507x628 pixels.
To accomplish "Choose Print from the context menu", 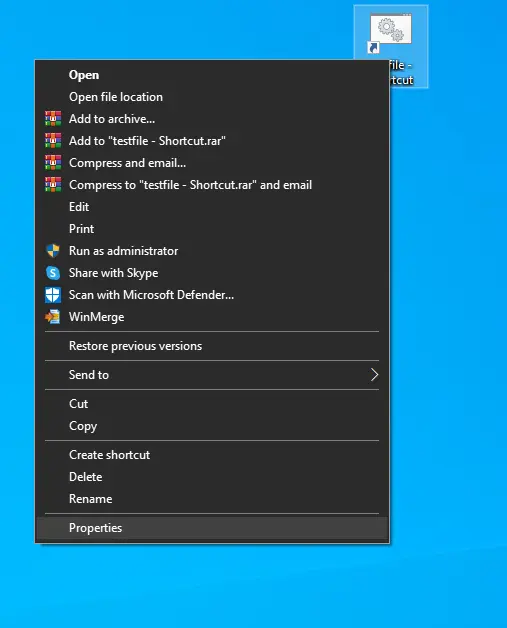I will click(212, 229).
